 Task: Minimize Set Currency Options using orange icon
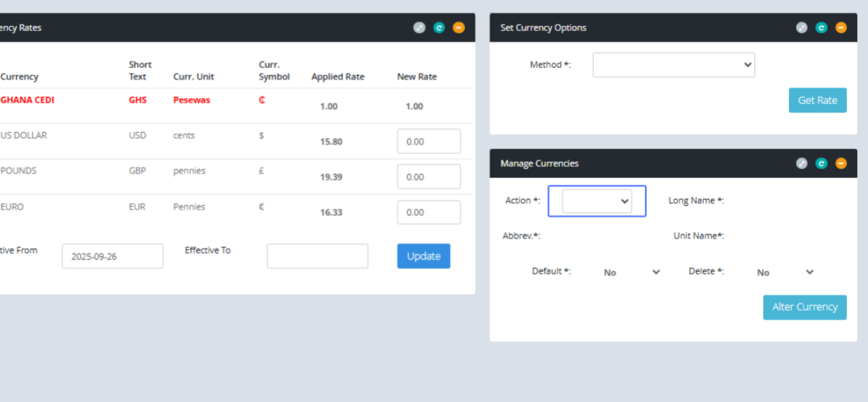coord(841,27)
